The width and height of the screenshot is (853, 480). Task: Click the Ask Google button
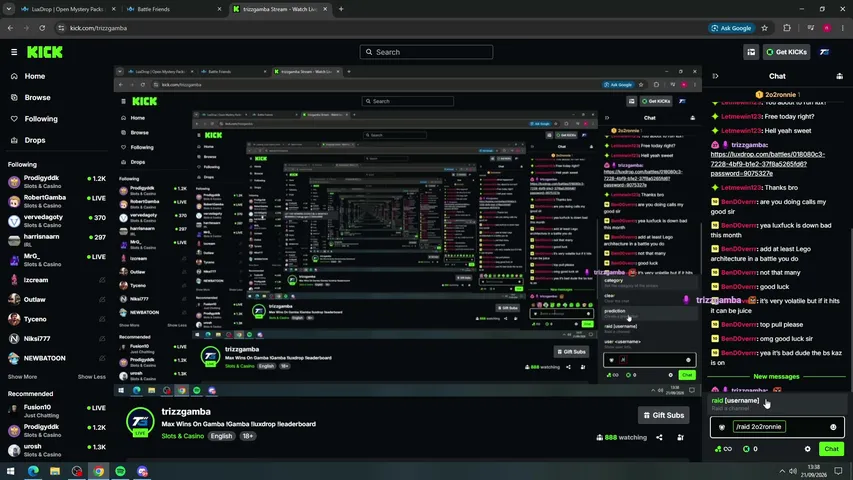(x=732, y=28)
